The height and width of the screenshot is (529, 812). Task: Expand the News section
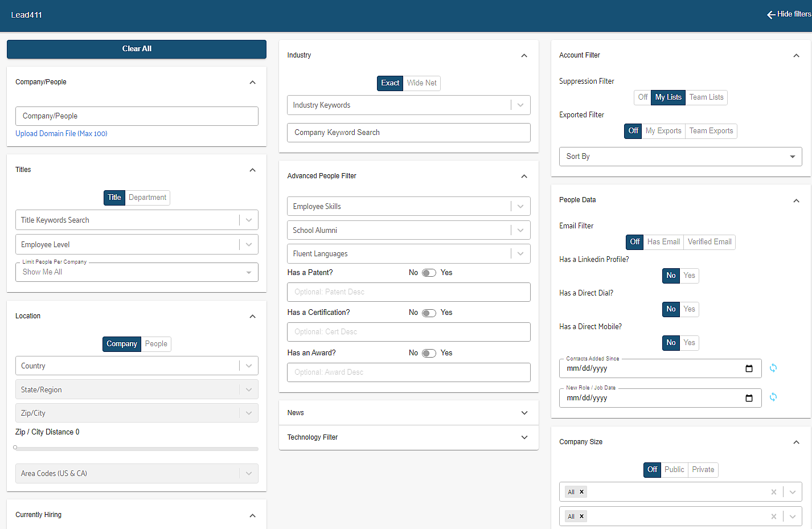click(x=524, y=413)
